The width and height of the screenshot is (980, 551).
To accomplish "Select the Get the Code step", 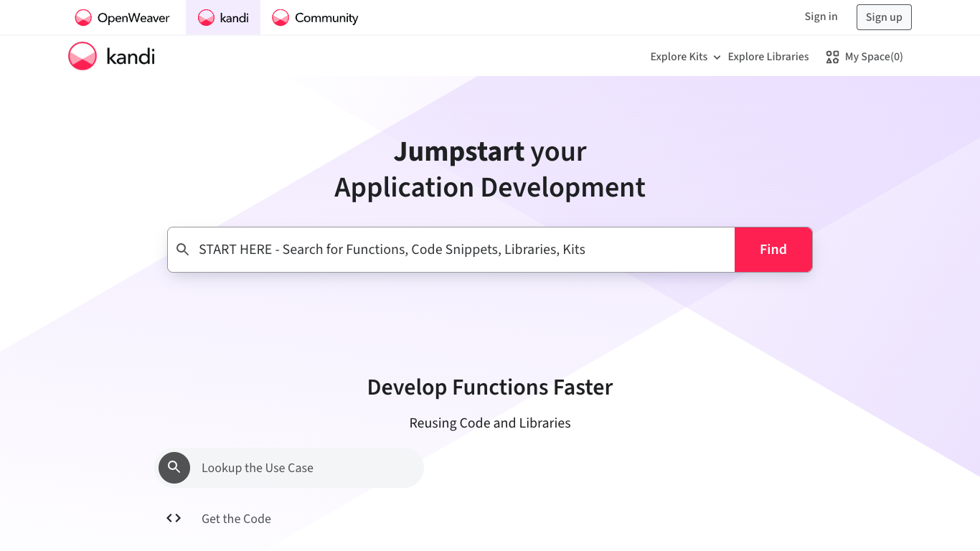I will (x=291, y=519).
